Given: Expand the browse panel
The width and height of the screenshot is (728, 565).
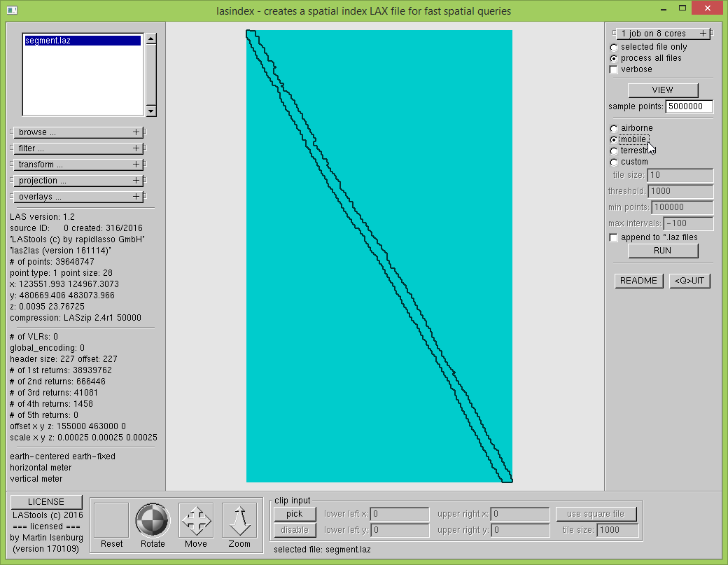Looking at the screenshot, I should coord(78,132).
